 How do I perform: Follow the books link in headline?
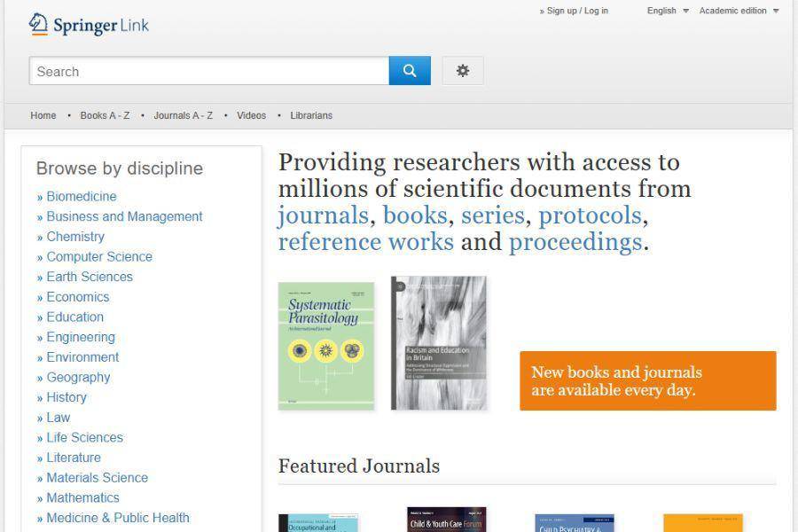click(415, 215)
